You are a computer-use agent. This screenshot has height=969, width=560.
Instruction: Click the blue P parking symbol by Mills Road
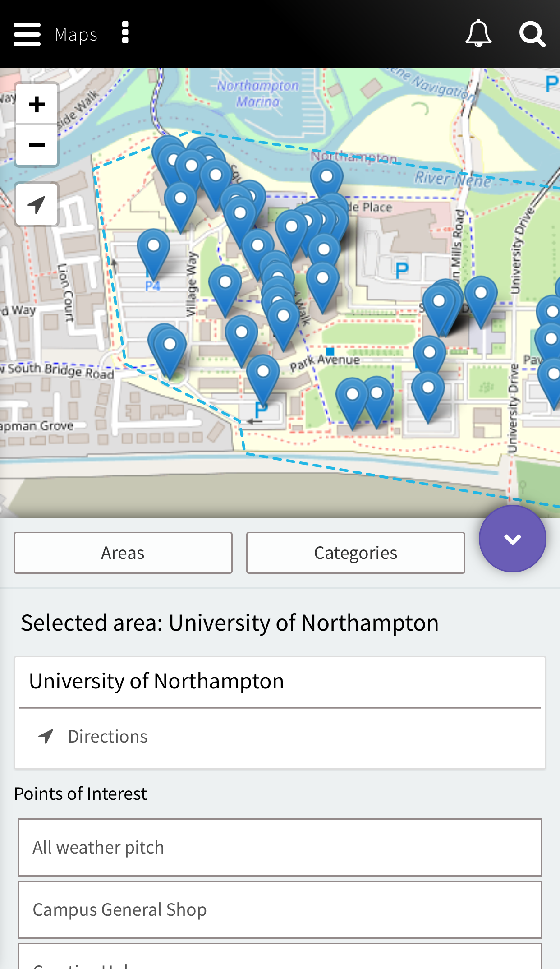click(402, 271)
